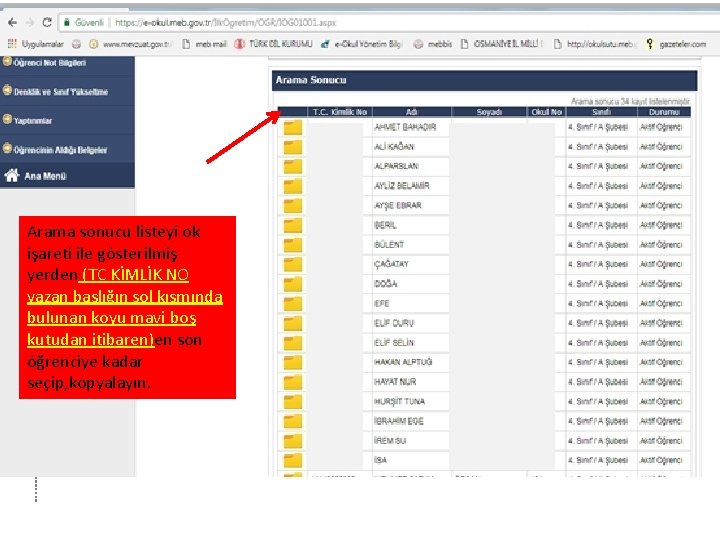This screenshot has height=540, width=720.
Task: Click the Sınıfı column header
Action: (x=601, y=112)
